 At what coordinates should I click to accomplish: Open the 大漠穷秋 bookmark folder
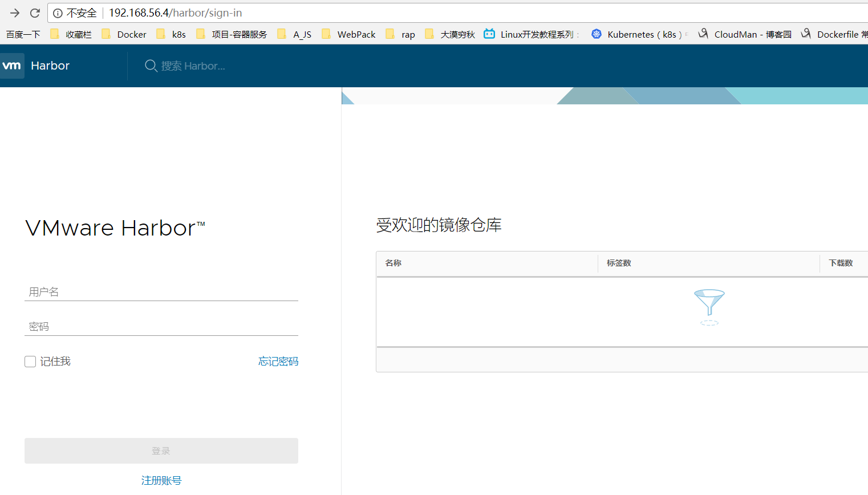point(450,34)
